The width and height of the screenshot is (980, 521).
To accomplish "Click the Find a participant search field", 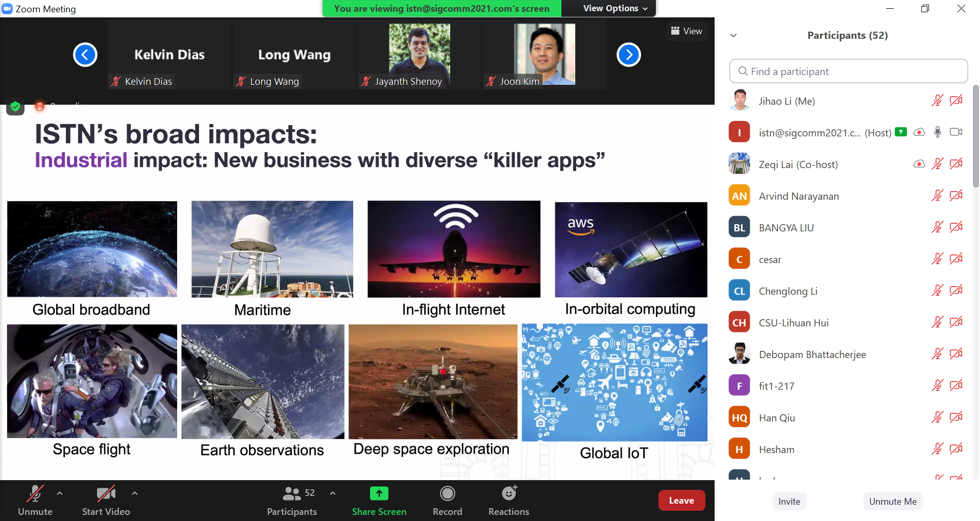I will 848,72.
